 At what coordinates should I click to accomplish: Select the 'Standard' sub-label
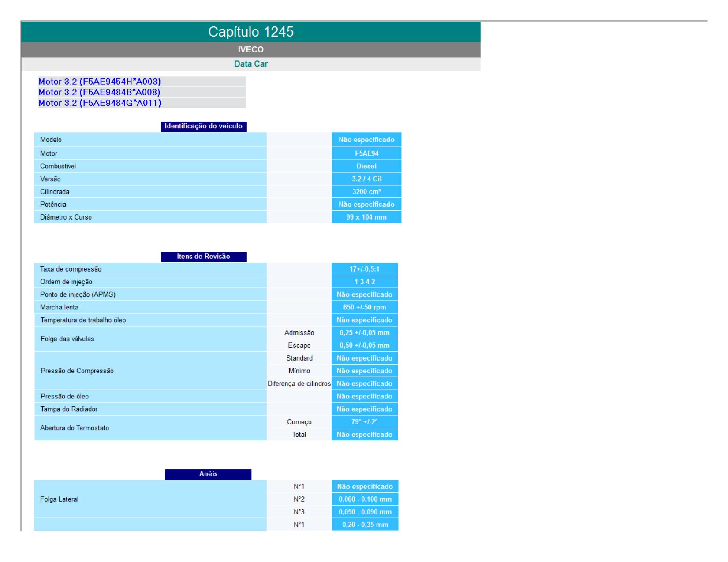pyautogui.click(x=299, y=358)
